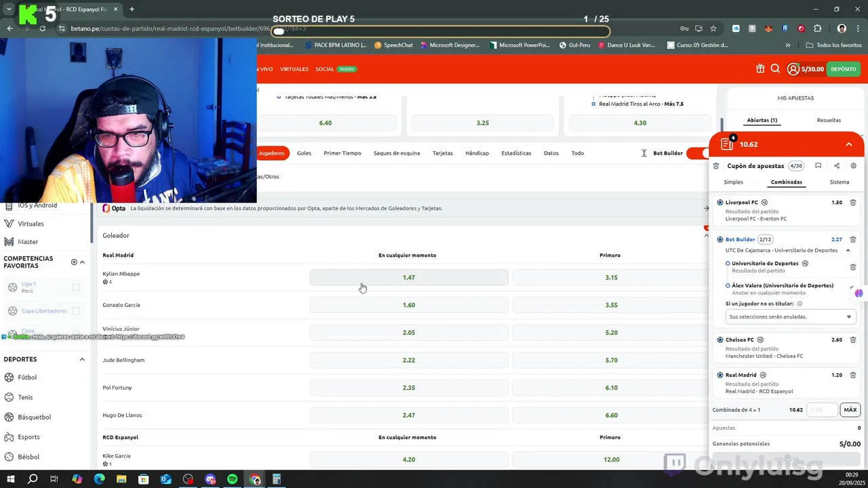868x488 pixels.
Task: Open bet slip settings gear
Action: click(853, 166)
